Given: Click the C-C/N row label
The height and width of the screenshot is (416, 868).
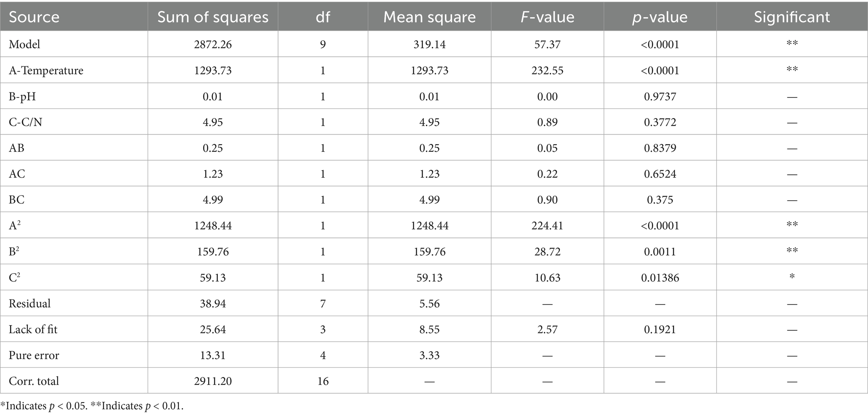Looking at the screenshot, I should pyautogui.click(x=26, y=122).
